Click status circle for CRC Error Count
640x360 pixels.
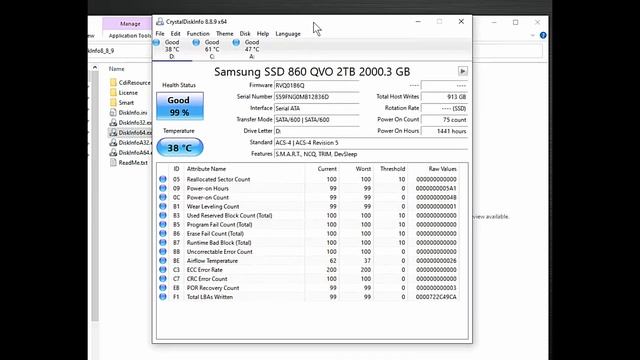coord(163,278)
